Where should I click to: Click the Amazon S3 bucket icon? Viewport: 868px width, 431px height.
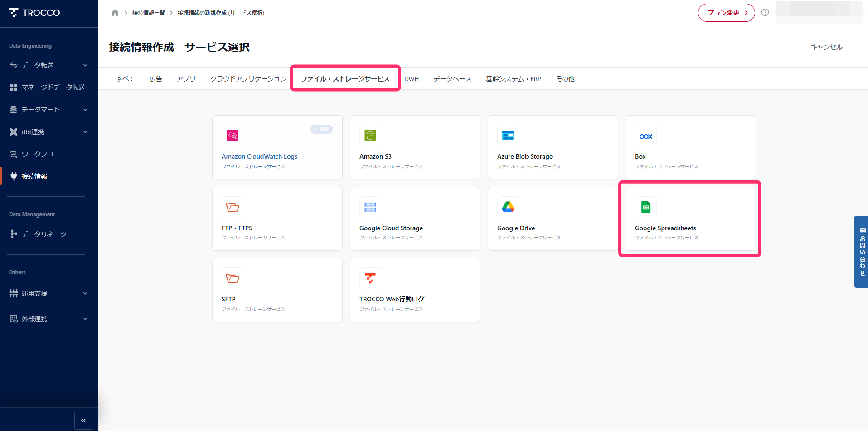[x=370, y=136]
